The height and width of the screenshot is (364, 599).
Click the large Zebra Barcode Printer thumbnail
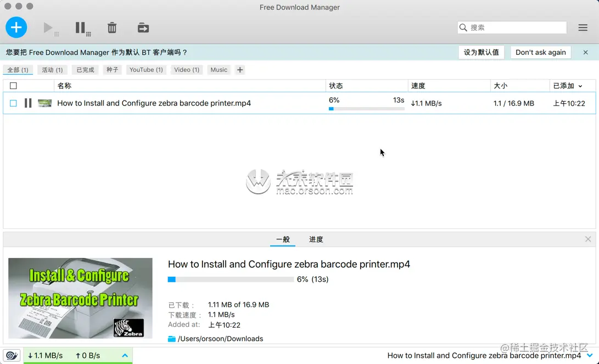(80, 298)
